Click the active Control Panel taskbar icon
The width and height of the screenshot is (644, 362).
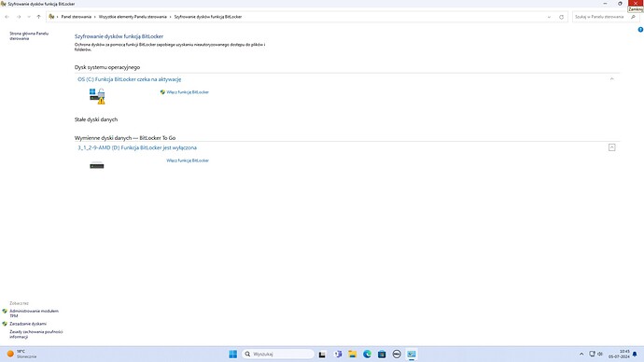pyautogui.click(x=412, y=354)
